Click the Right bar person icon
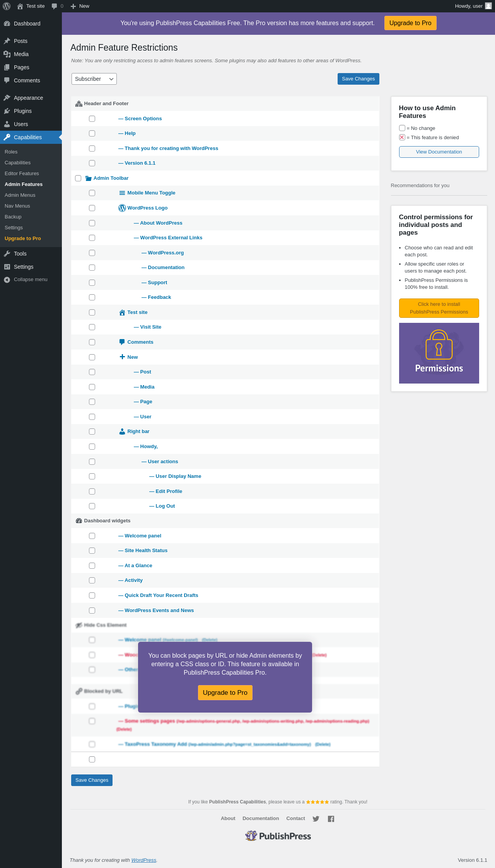The image size is (495, 868). click(122, 431)
